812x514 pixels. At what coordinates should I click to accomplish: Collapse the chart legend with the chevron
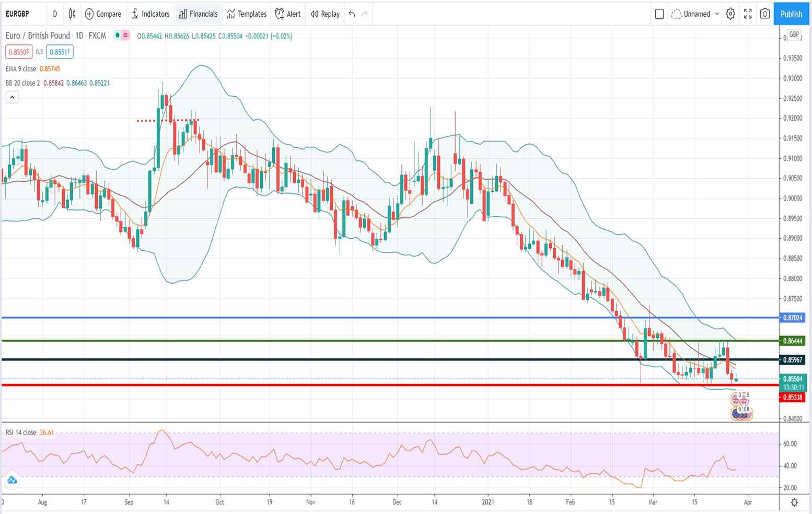[12, 97]
